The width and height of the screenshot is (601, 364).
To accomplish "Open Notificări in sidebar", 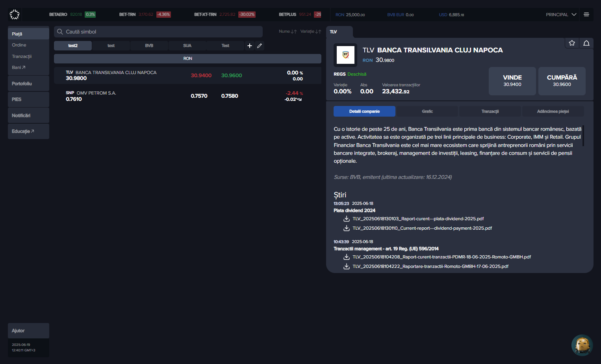I will point(28,115).
